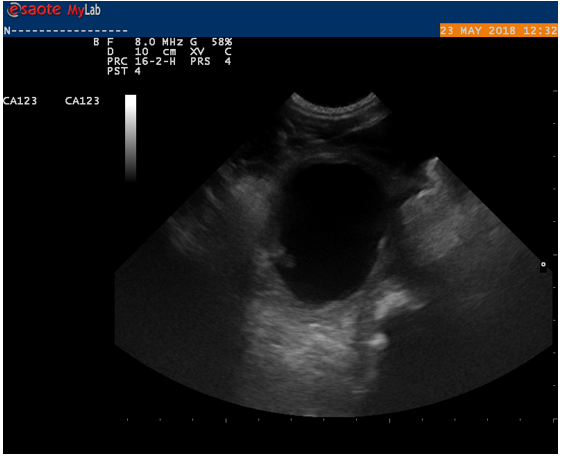The width and height of the screenshot is (562, 456).
Task: Select the first CA123 probe label
Action: coord(20,101)
